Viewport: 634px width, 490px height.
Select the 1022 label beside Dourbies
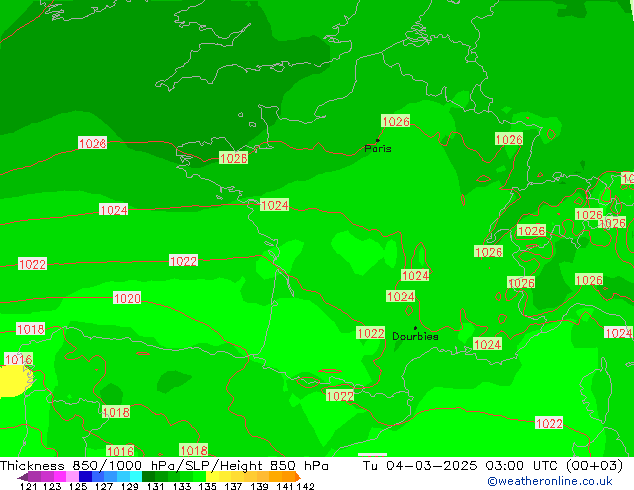tap(370, 333)
